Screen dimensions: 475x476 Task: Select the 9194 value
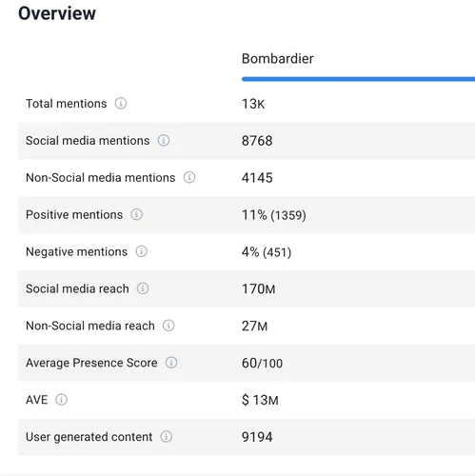tap(257, 437)
